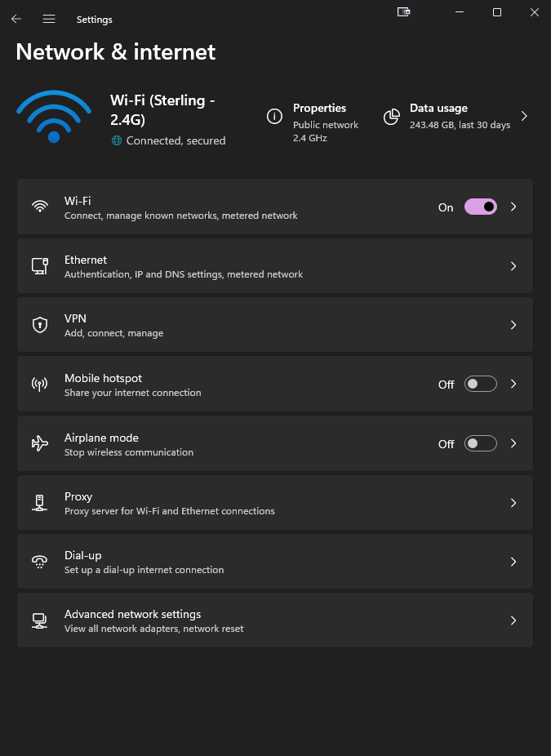The width and height of the screenshot is (551, 756).
Task: Open Data usage details chevron
Action: tap(524, 116)
